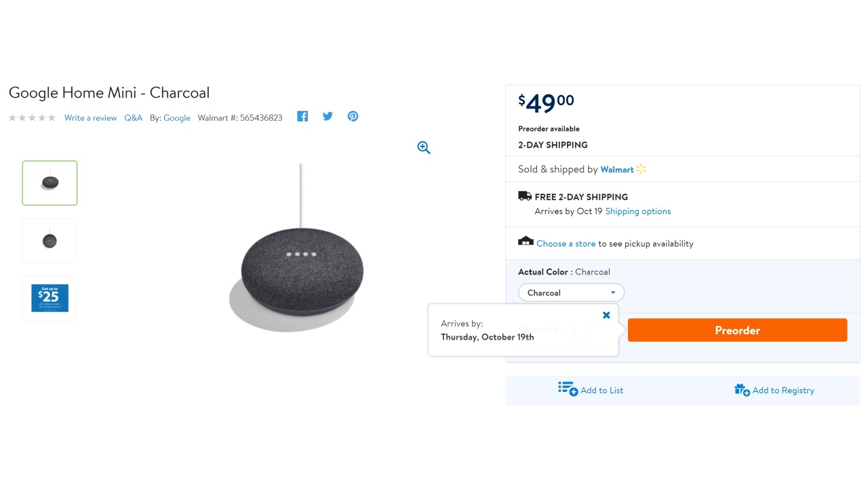
Task: Share product via Twitter bird icon
Action: coord(328,117)
